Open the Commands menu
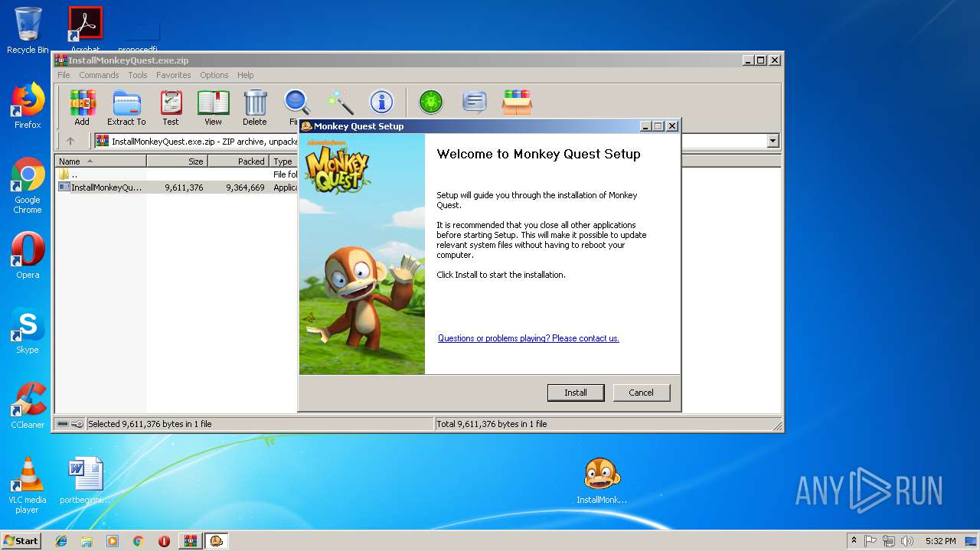The image size is (980, 551). [99, 75]
